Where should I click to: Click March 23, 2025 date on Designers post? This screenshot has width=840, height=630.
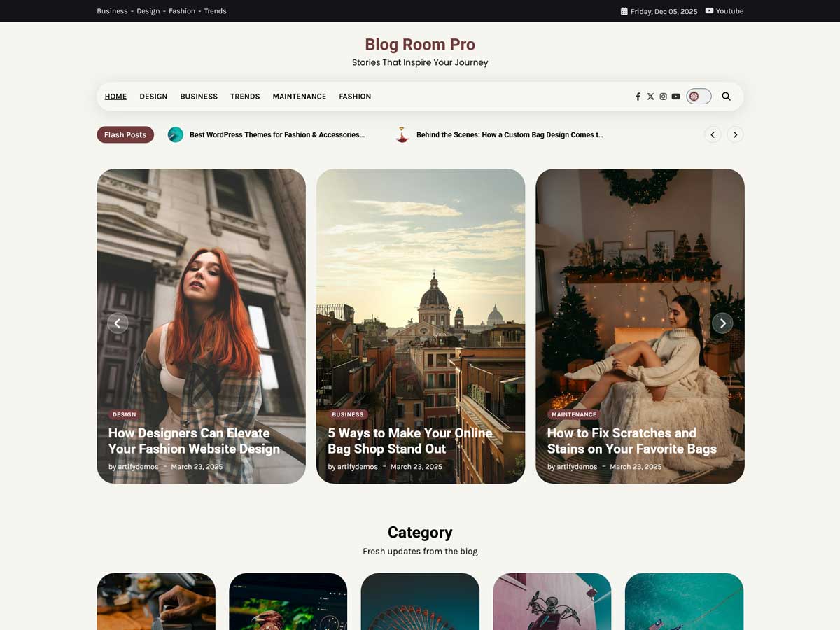[197, 467]
